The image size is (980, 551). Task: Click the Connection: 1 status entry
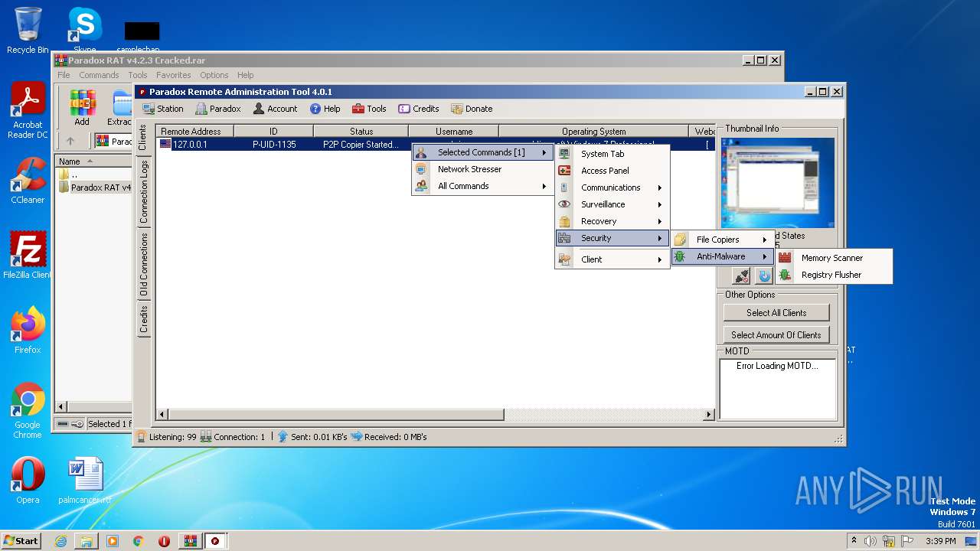pos(233,437)
